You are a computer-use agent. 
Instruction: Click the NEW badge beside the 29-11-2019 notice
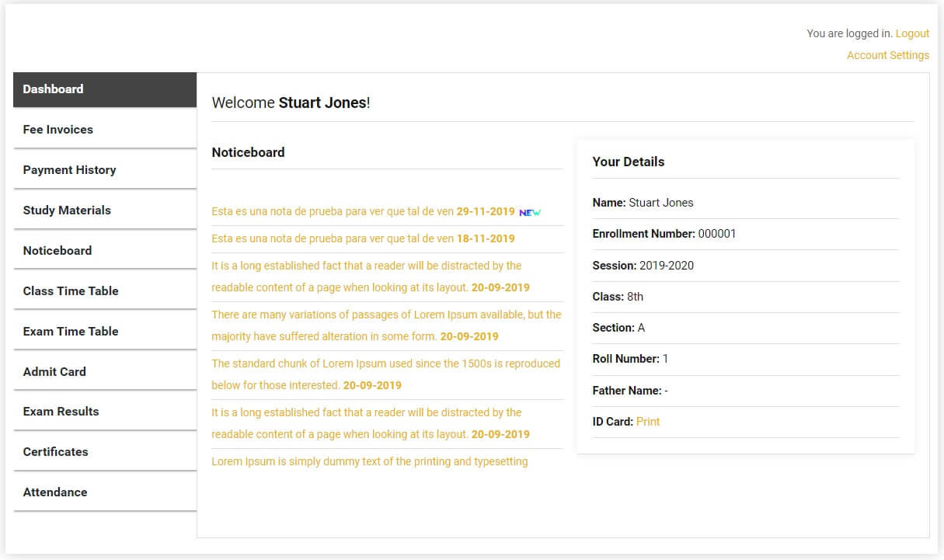(x=530, y=212)
